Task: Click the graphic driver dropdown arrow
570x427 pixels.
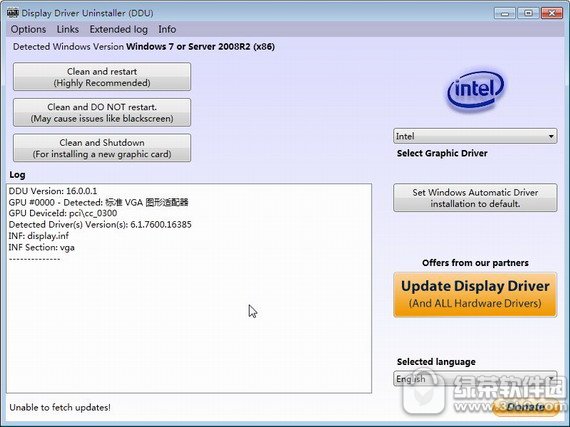Action: point(551,136)
